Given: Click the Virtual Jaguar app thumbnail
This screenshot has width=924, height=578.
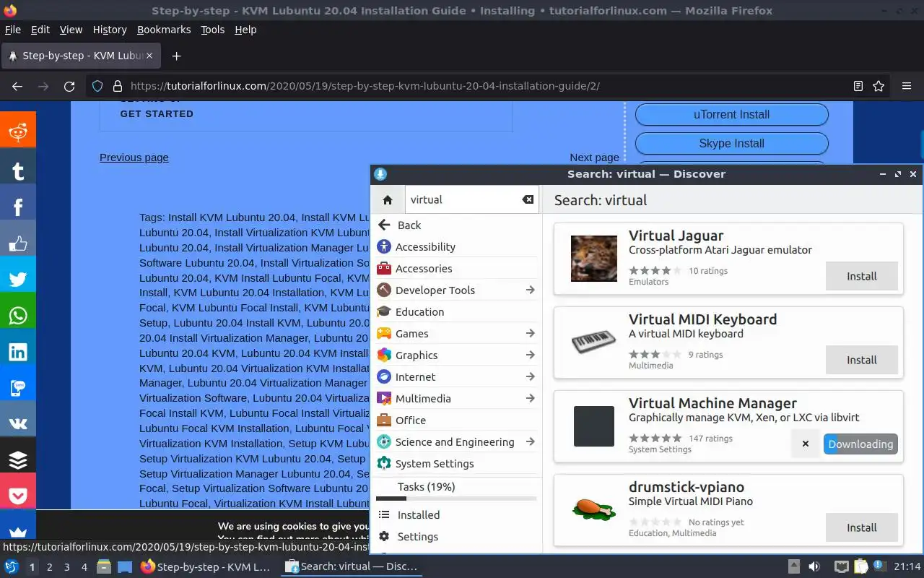Looking at the screenshot, I should point(593,259).
